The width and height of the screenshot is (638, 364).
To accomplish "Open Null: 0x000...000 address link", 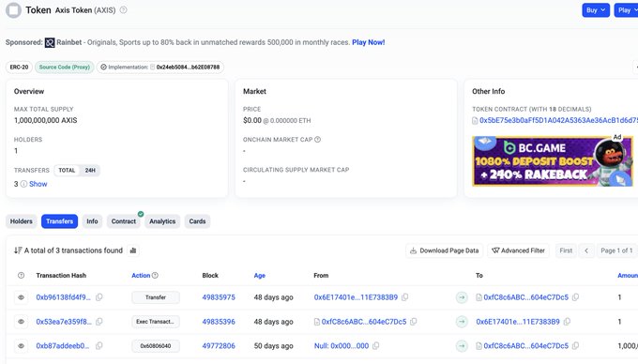I will (x=342, y=345).
